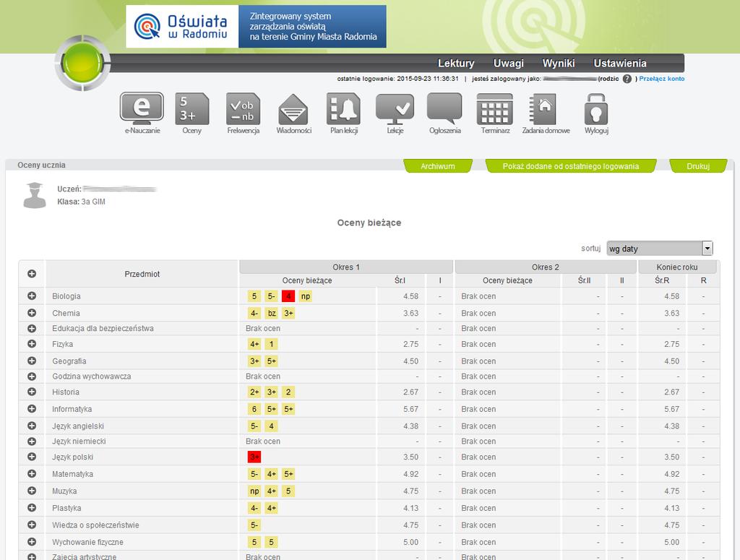Open the Ustawienia menu

(x=619, y=63)
